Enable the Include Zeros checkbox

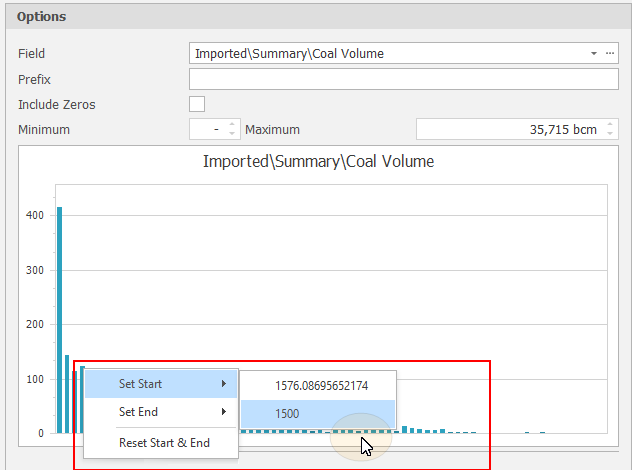click(x=197, y=104)
